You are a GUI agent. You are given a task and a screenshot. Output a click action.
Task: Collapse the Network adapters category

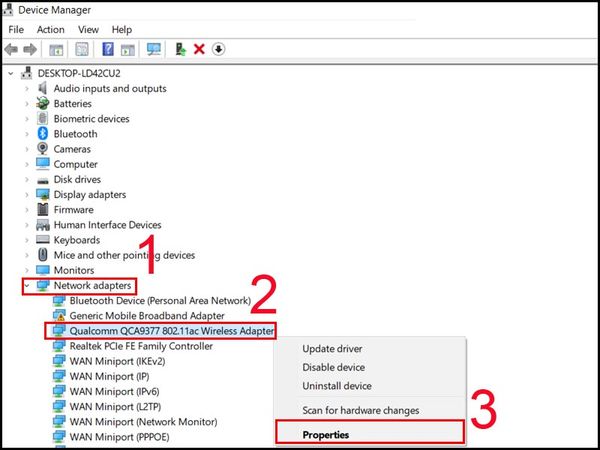click(x=27, y=286)
